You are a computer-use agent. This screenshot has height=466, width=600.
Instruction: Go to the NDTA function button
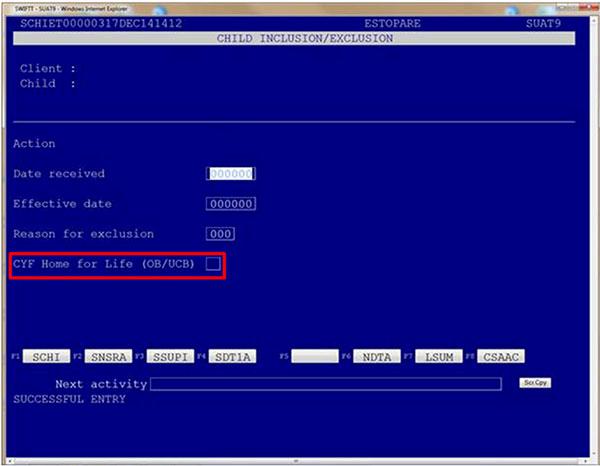coord(378,357)
